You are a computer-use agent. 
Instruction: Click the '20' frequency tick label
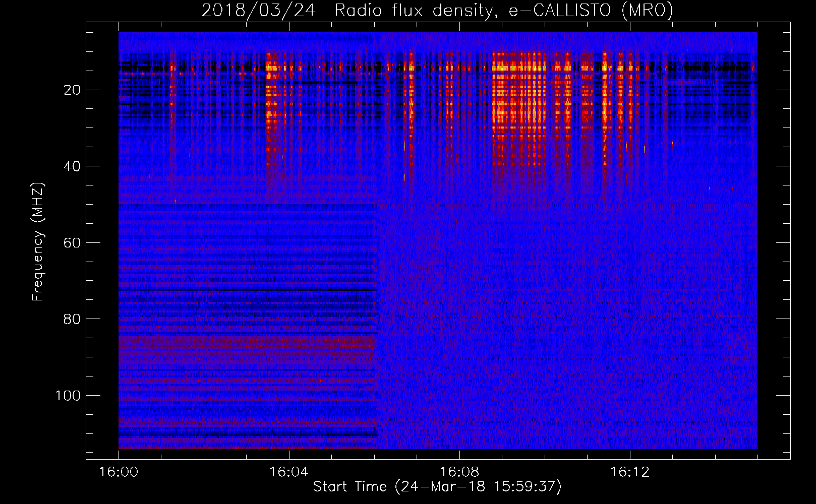[x=72, y=90]
